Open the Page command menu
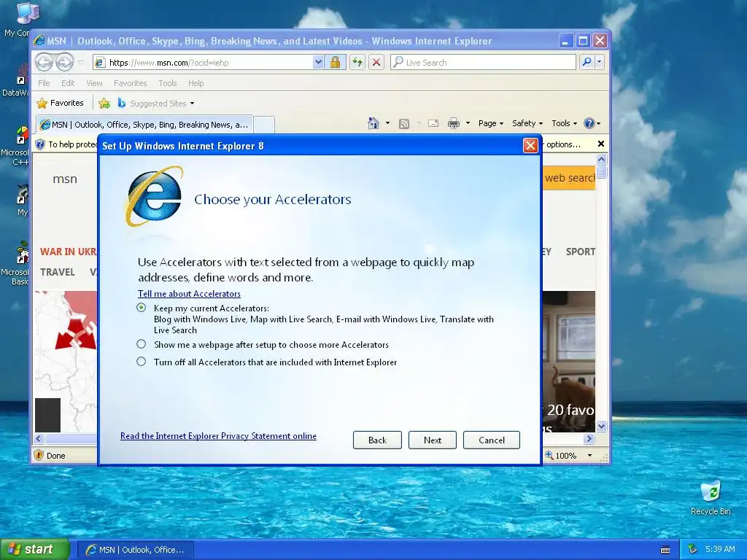747x560 pixels. tap(491, 123)
